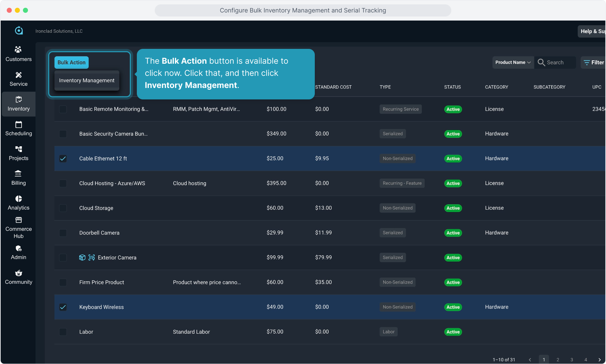Viewport: 606px width, 364px height.
Task: Open the Billing sidebar icon
Action: [x=18, y=174]
